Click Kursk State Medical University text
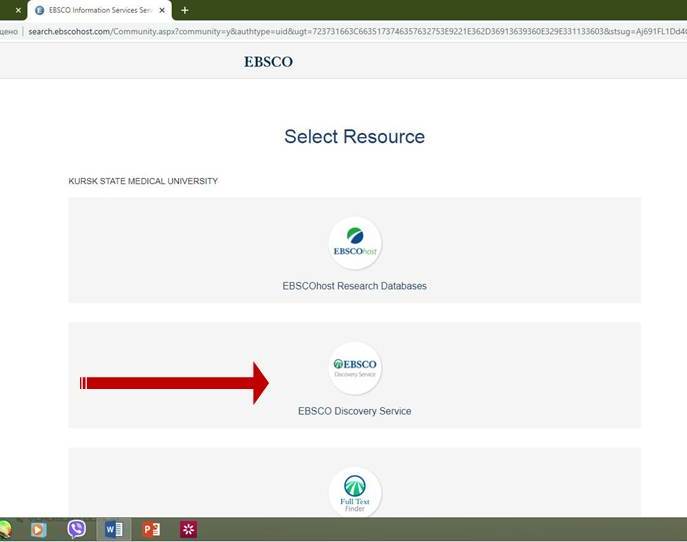Viewport: 687px width, 542px height. tap(143, 181)
